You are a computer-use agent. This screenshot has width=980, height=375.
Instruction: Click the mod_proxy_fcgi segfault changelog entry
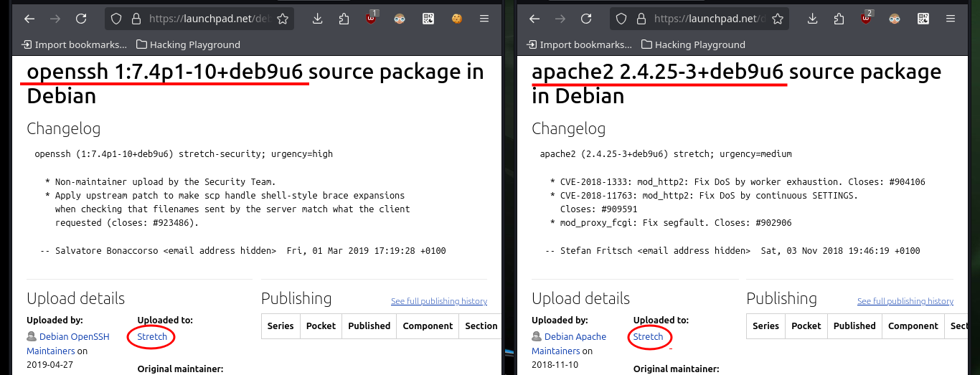[x=672, y=223]
